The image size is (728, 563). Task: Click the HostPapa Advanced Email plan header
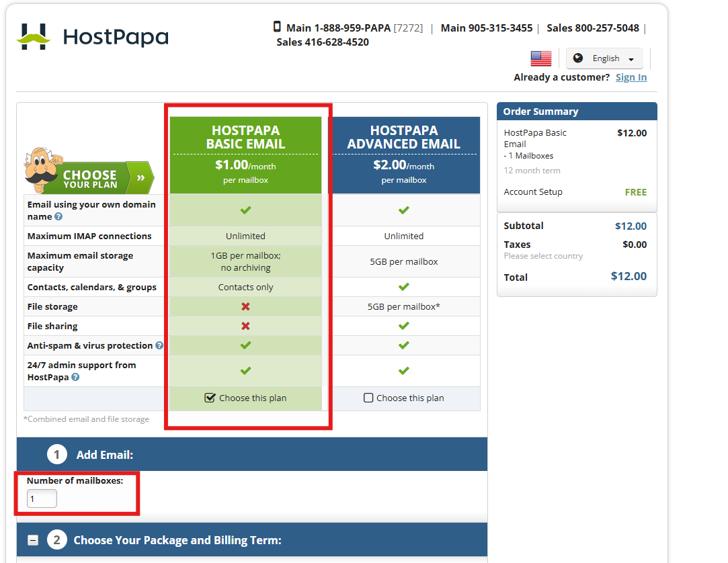[x=404, y=155]
